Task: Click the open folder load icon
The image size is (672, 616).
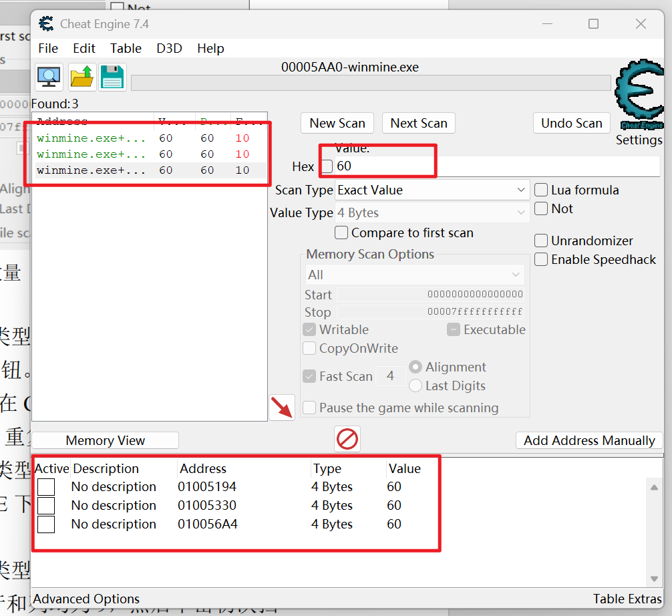Action: click(81, 77)
